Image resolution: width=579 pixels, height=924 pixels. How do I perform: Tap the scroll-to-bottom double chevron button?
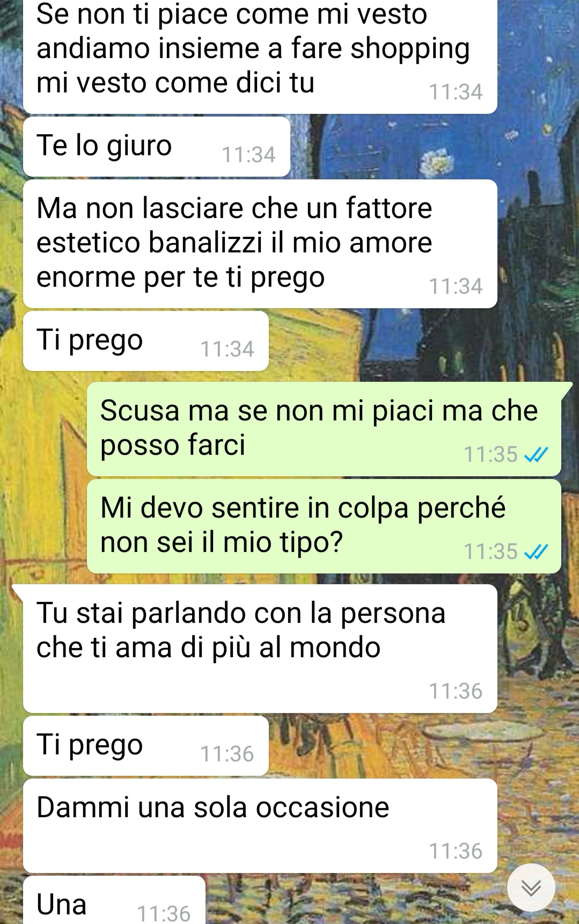coord(531,887)
